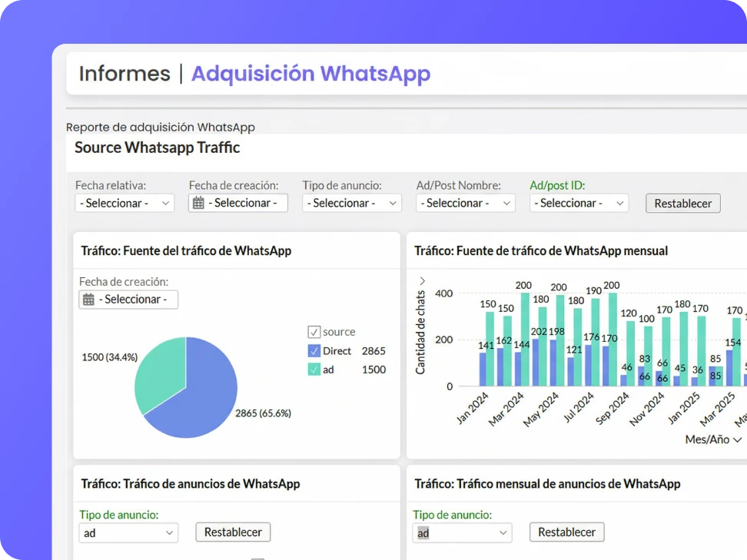Open the Fecha relativa selector
This screenshot has width=747, height=560.
coord(124,203)
